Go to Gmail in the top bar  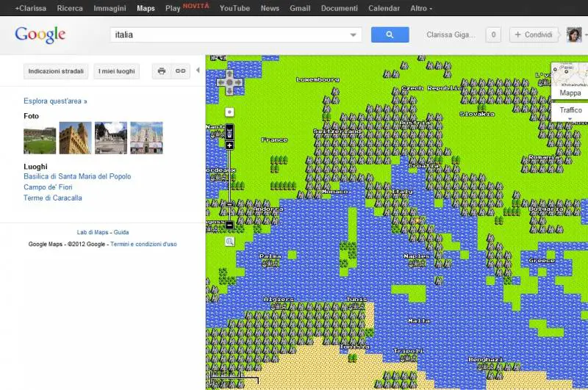pos(299,8)
